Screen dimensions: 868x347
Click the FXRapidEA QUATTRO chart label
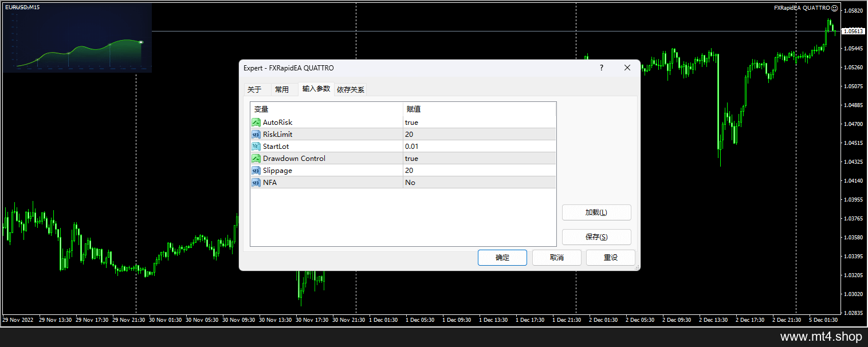pos(802,8)
